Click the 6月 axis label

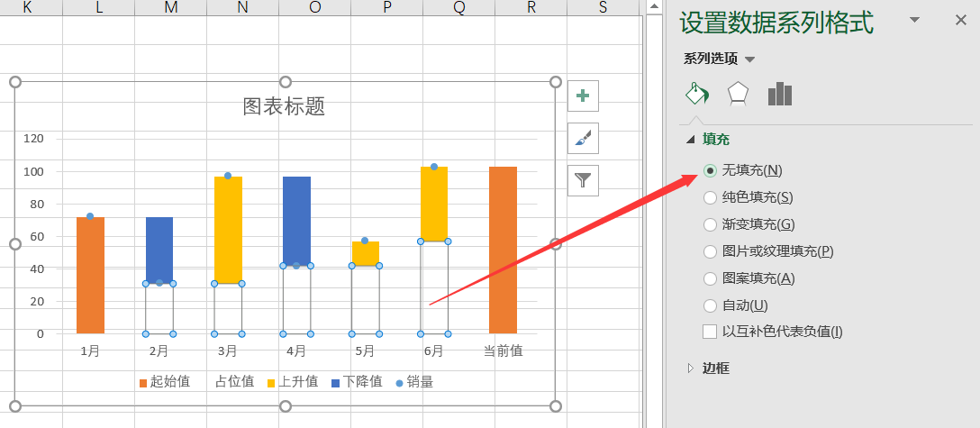(x=434, y=351)
